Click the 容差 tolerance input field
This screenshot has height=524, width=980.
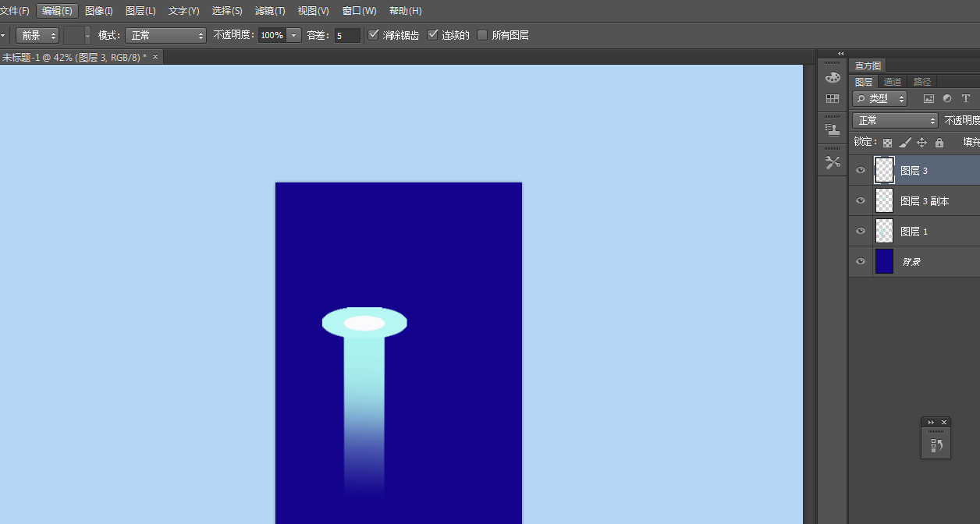tap(347, 35)
